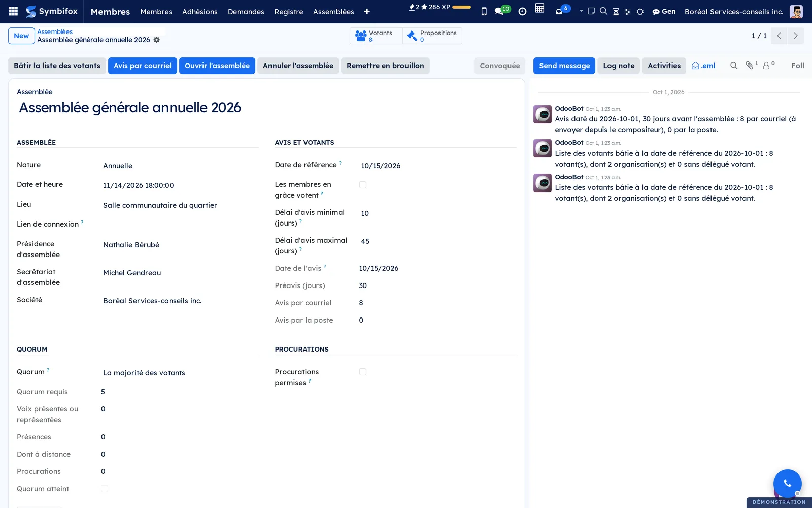Search messages in the chatter
This screenshot has height=508, width=812.
[x=734, y=66]
